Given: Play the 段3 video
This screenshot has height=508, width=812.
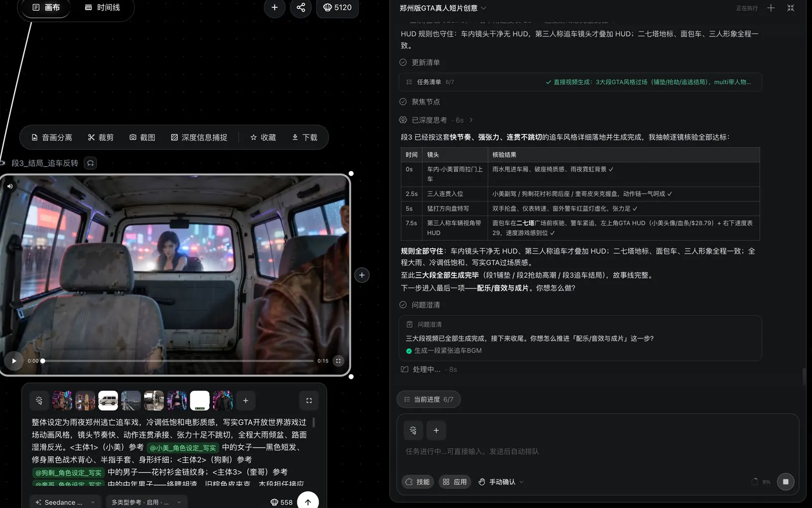Looking at the screenshot, I should (x=14, y=361).
